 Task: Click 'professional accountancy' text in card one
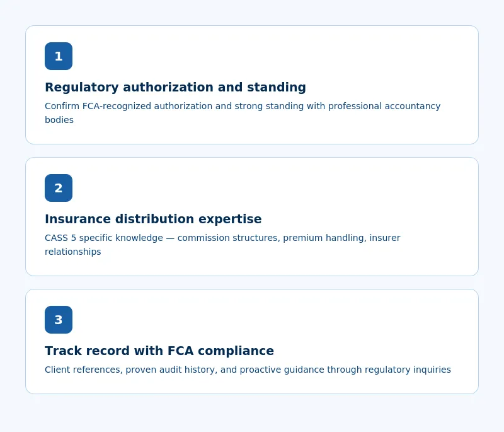384,106
